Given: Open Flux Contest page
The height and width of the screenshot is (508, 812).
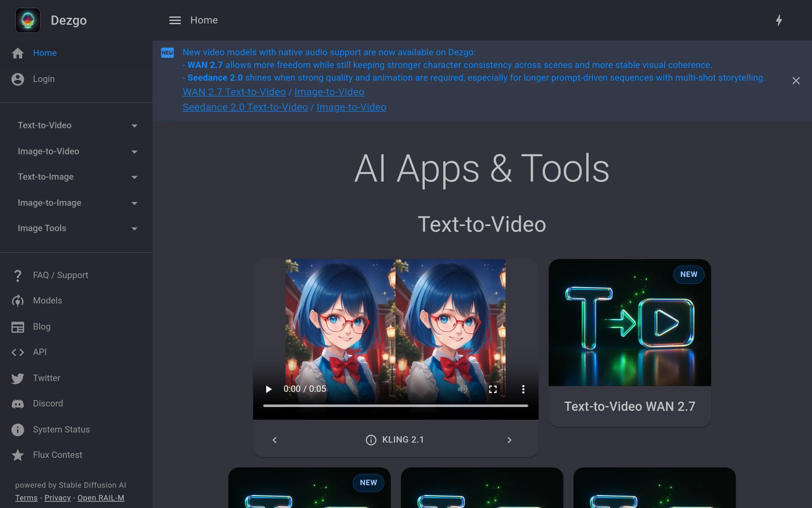Looking at the screenshot, I should coord(76,455).
